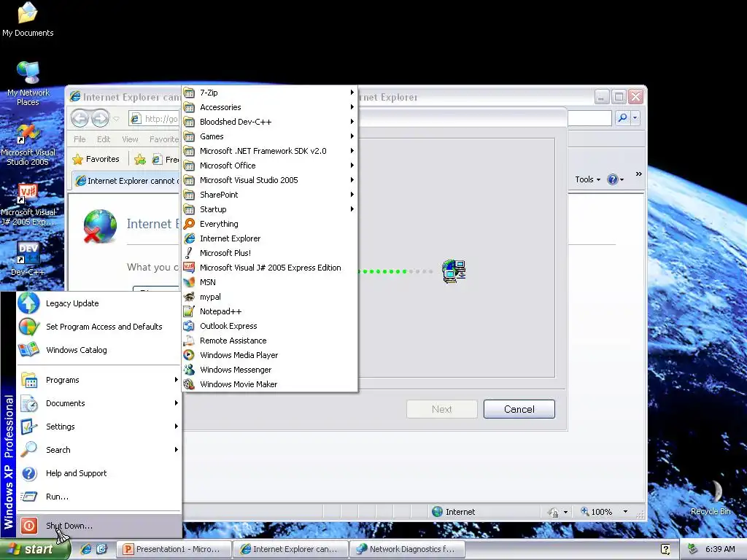Open search provider dropdown arrow

(635, 117)
